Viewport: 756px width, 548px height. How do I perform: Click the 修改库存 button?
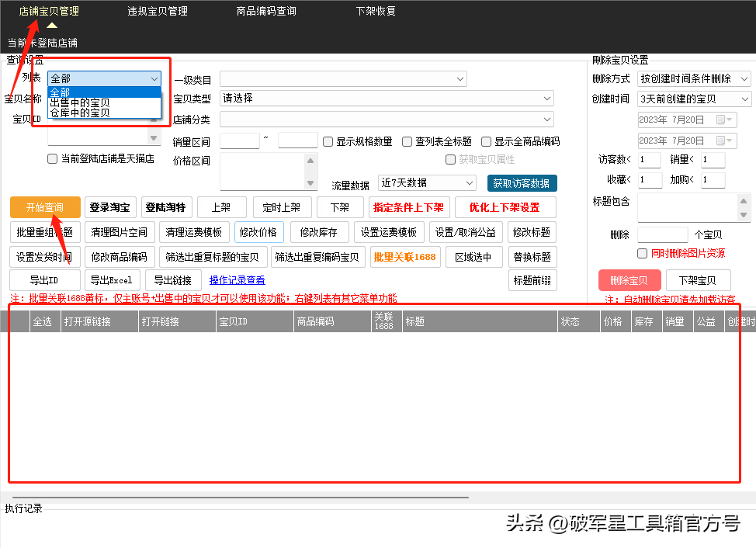[319, 232]
